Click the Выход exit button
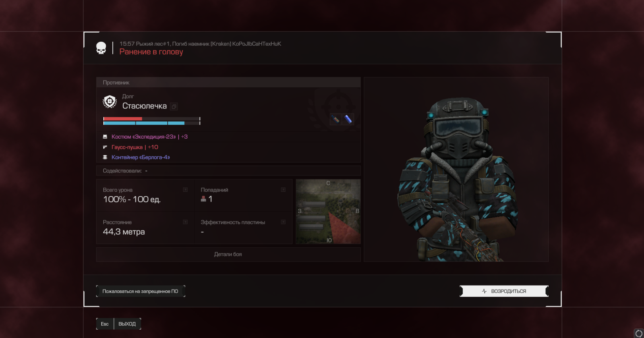Screen dimensions: 644x338 (x=127, y=324)
